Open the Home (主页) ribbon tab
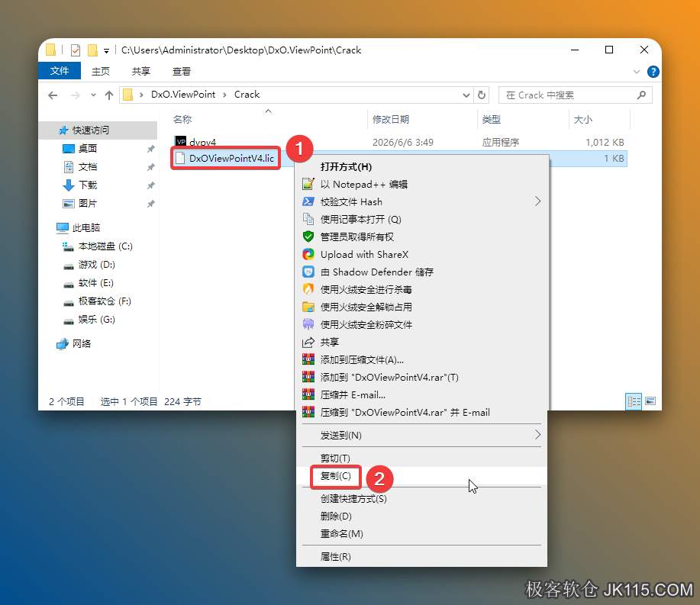Image resolution: width=700 pixels, height=605 pixels. click(101, 72)
